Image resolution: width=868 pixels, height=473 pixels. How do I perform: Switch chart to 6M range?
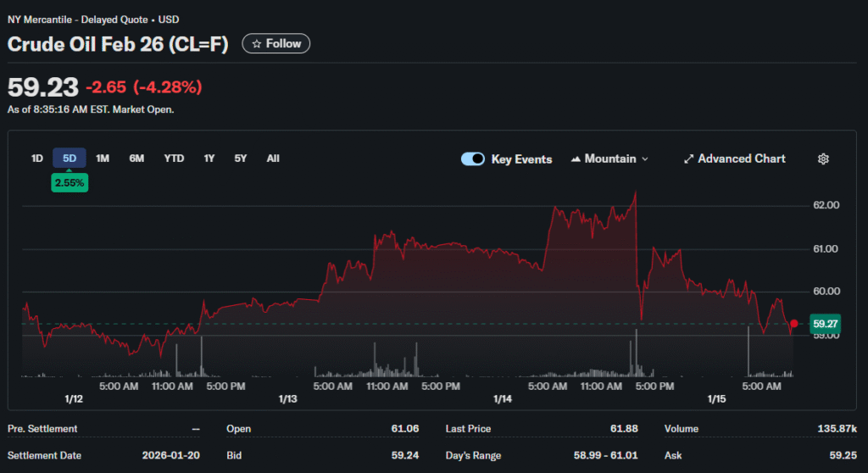tap(136, 159)
